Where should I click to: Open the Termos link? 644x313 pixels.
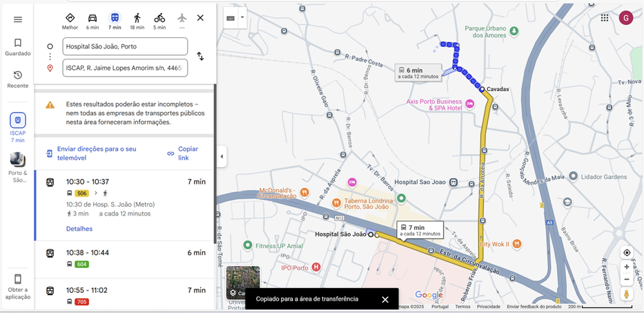tap(462, 307)
